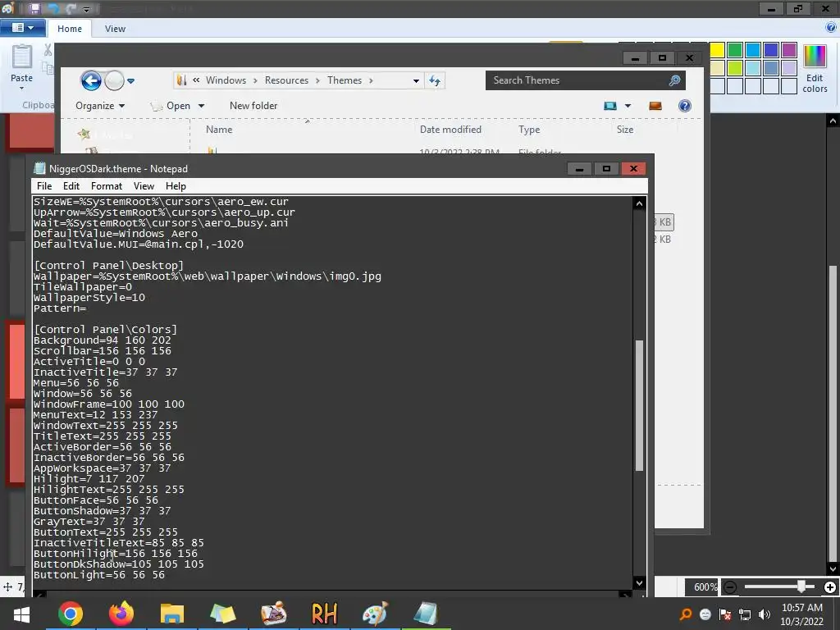Click the Paint zoom in plus button

pyautogui.click(x=830, y=587)
